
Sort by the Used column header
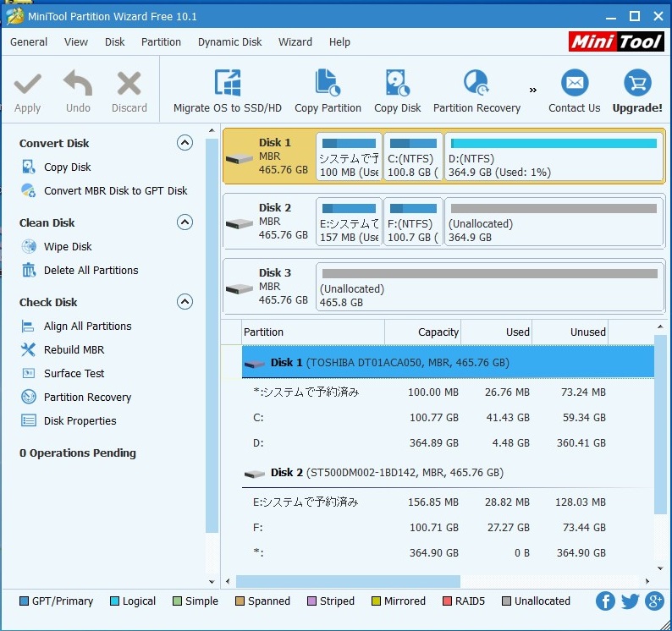496,332
